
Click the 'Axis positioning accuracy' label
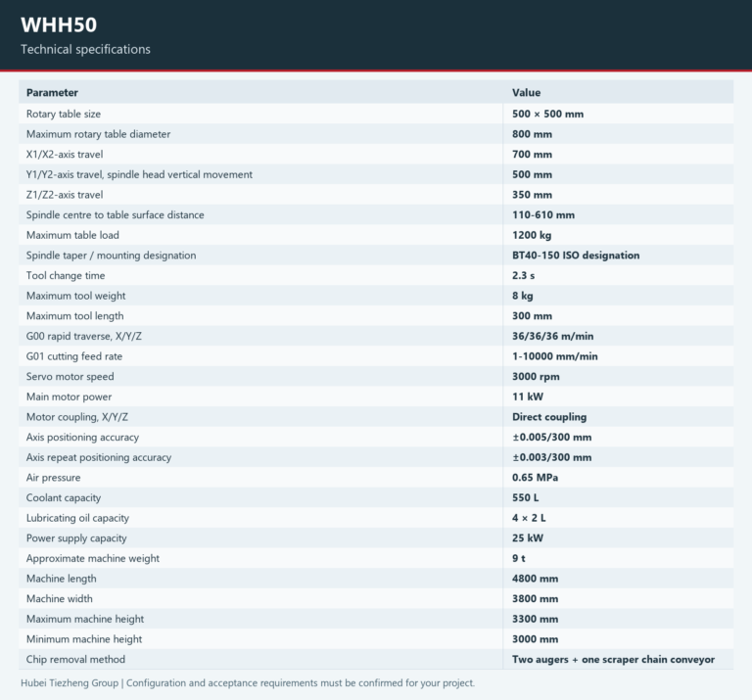point(82,438)
